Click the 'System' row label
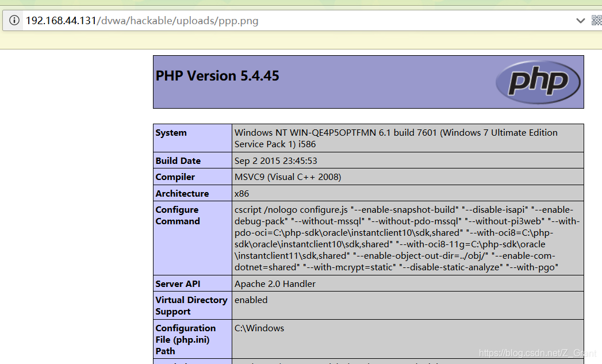The image size is (602, 364). pyautogui.click(x=171, y=133)
